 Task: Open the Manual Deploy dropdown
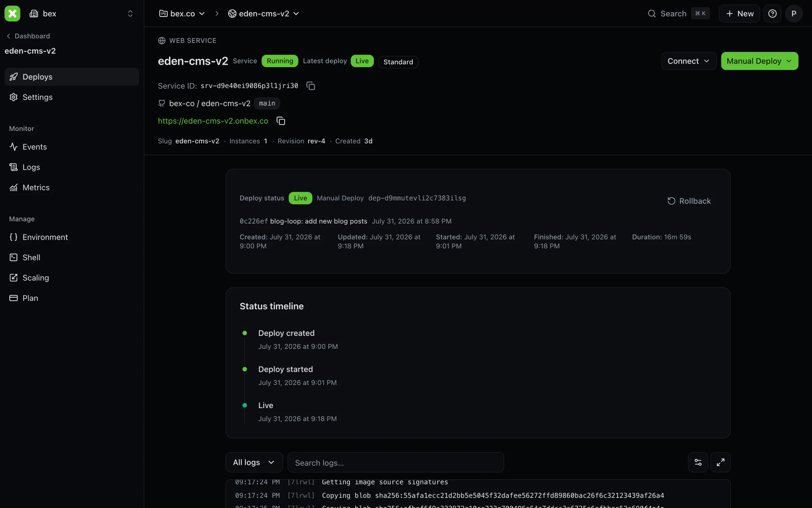(760, 61)
